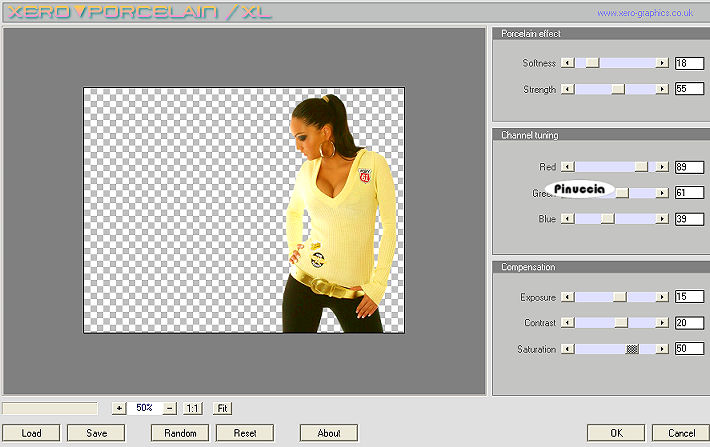Click the Softness value field showing 18
This screenshot has height=447, width=710.
point(689,63)
